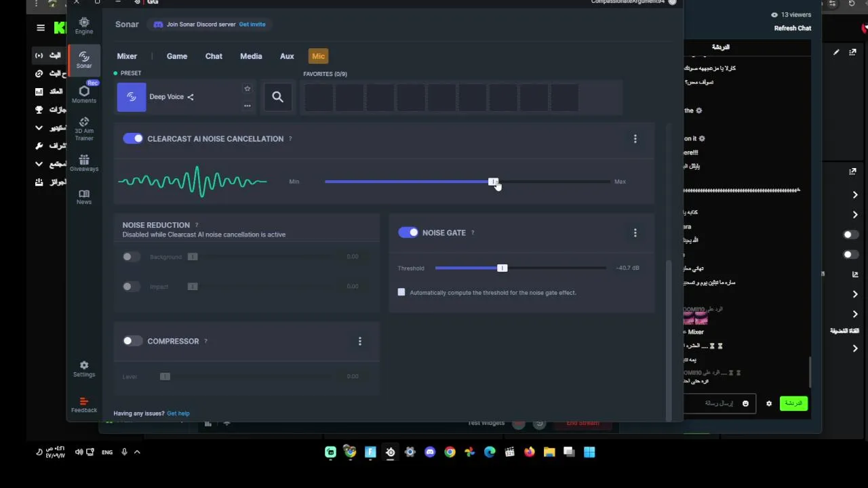Open File Explorer from the taskbar
The image size is (868, 488).
tap(549, 452)
